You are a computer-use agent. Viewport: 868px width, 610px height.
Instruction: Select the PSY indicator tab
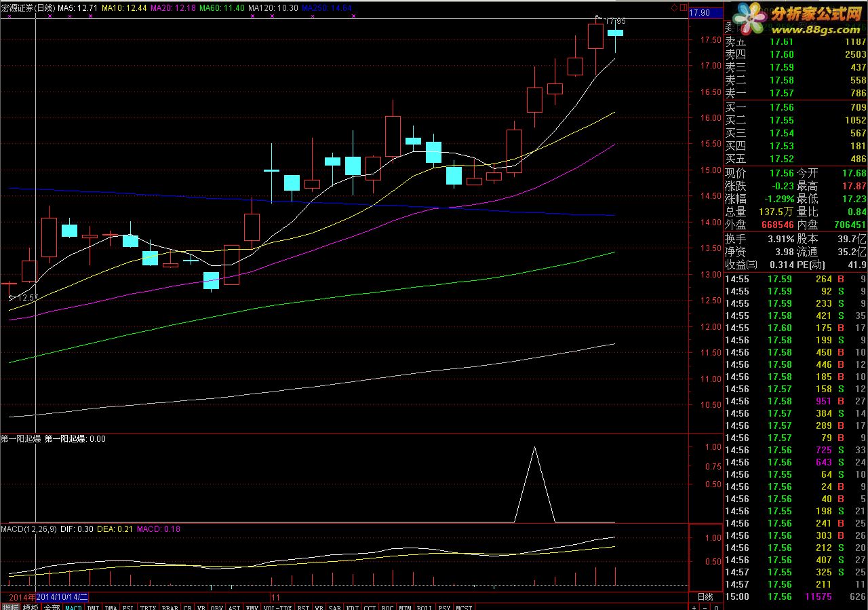(x=444, y=607)
